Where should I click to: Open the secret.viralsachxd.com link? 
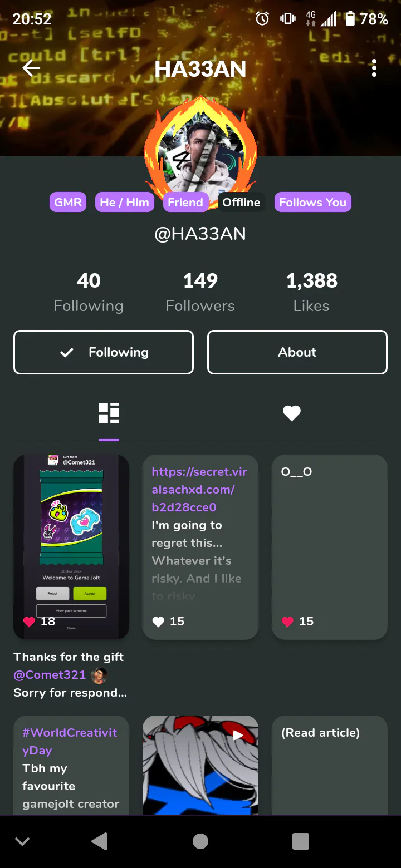click(199, 490)
